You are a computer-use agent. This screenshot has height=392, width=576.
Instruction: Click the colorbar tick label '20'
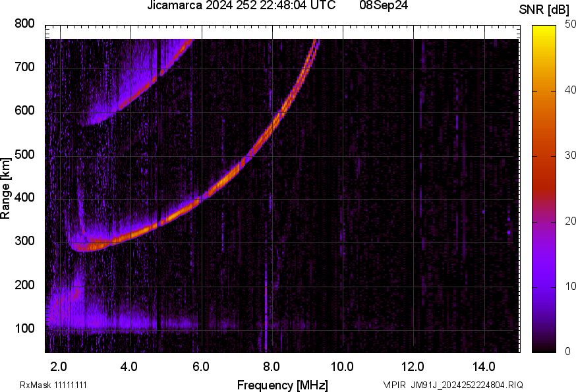pyautogui.click(x=570, y=221)
